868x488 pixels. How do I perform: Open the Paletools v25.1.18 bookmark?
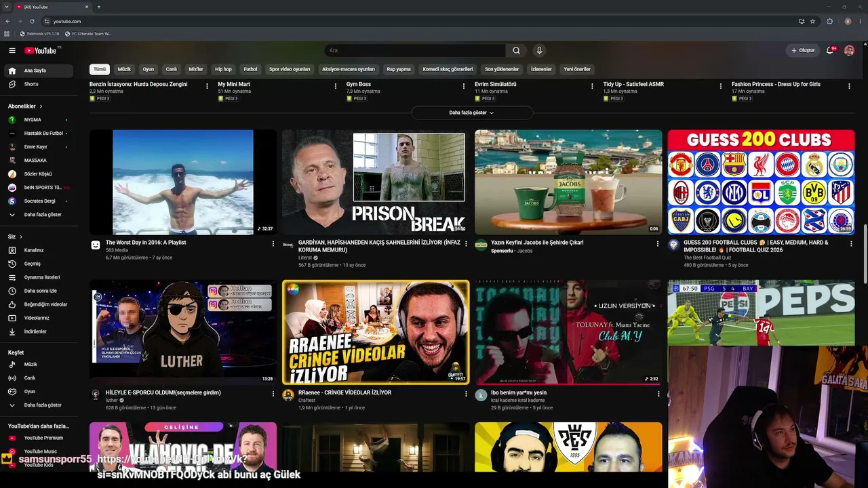(39, 34)
